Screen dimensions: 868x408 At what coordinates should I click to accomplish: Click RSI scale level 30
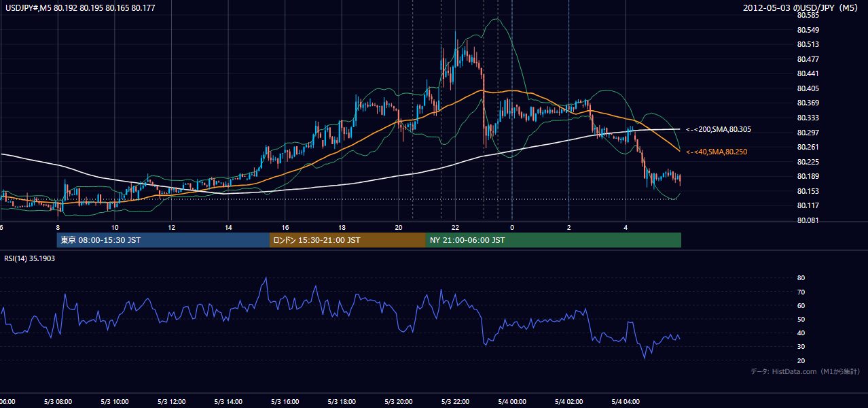(801, 347)
